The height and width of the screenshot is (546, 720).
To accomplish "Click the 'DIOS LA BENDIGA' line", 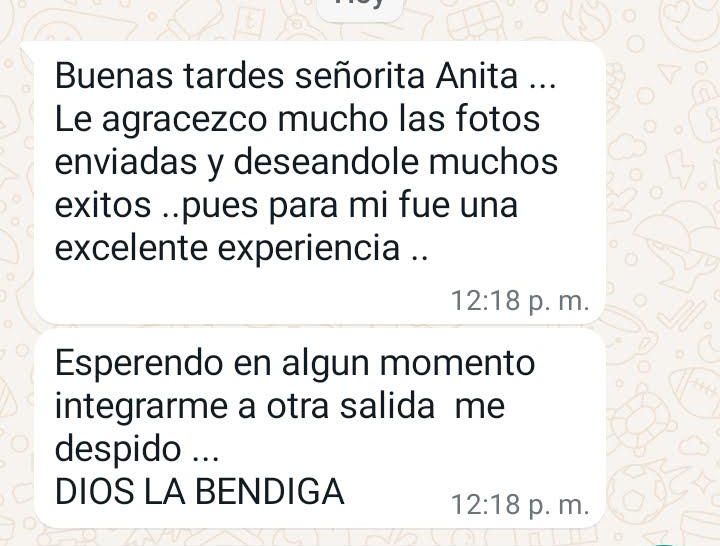I will 200,491.
